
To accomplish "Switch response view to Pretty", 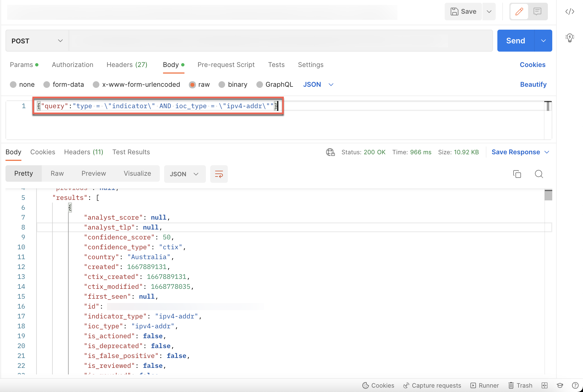I will (24, 173).
